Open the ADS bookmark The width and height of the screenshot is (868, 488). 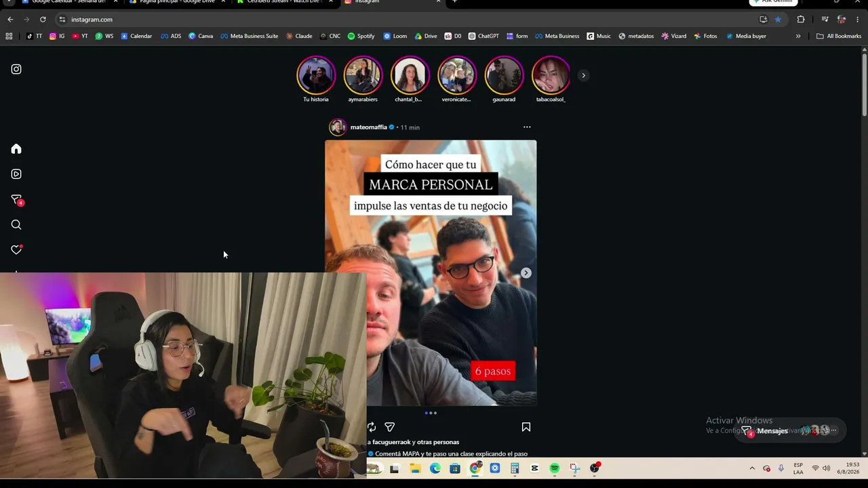(171, 36)
